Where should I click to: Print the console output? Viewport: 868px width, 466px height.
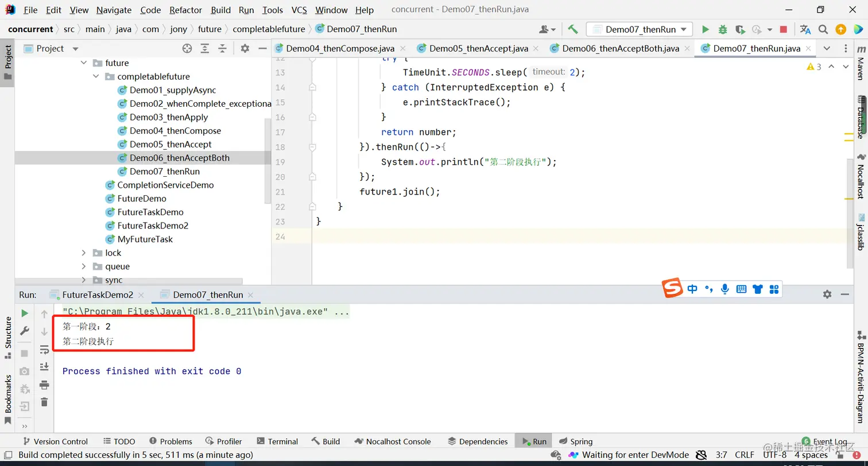tap(44, 385)
